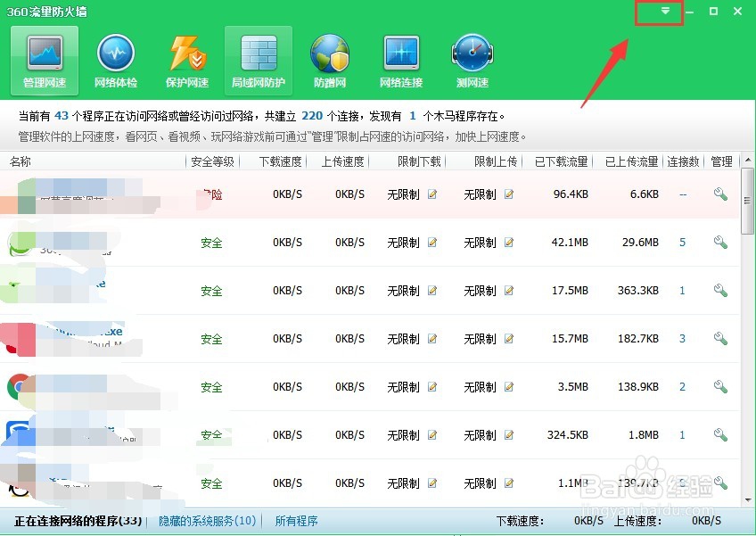756x536 pixels.
Task: Edit upload limit for the 324.5KB row
Action: pyautogui.click(x=509, y=435)
